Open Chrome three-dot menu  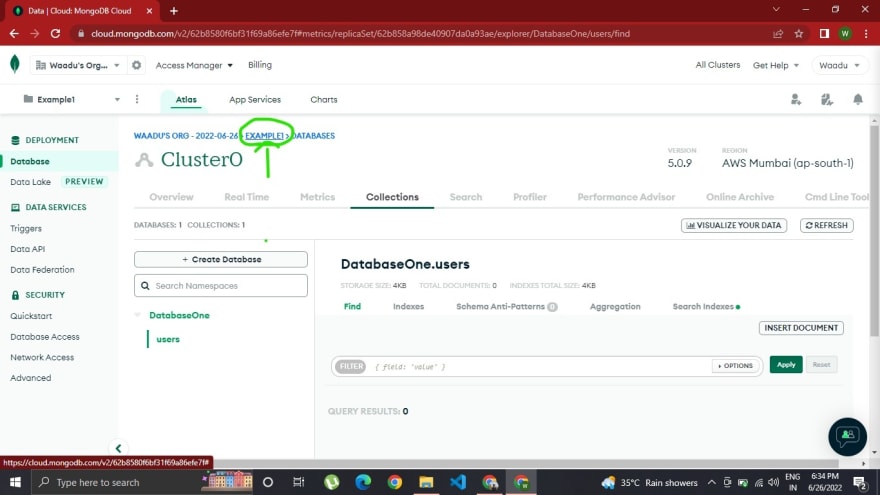[867, 34]
